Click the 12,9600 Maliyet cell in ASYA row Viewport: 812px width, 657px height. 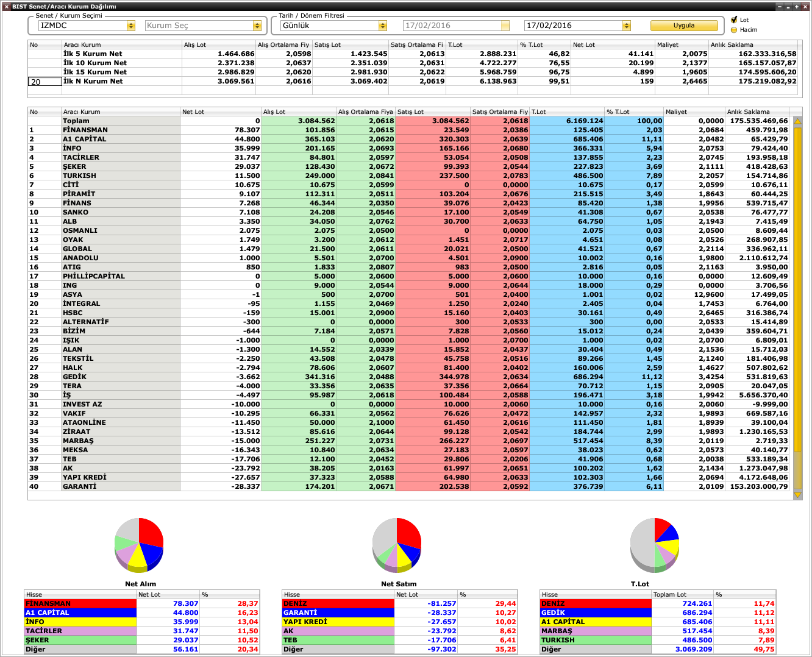694,294
